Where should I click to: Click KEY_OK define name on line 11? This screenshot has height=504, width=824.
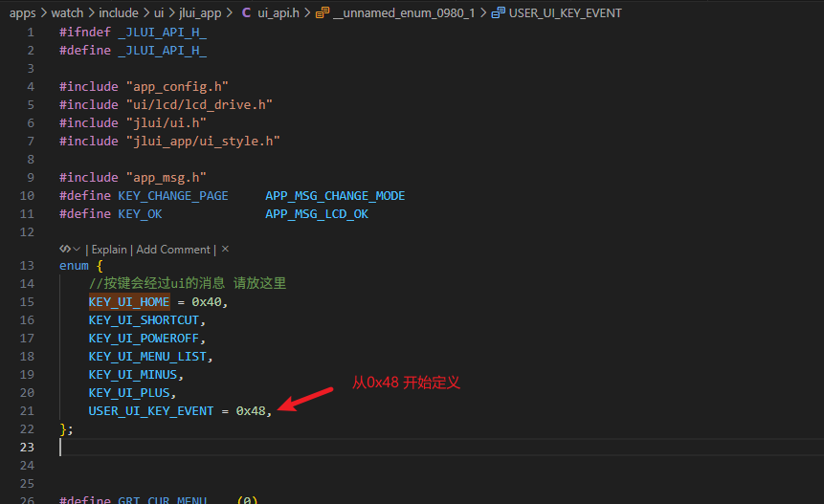[140, 214]
